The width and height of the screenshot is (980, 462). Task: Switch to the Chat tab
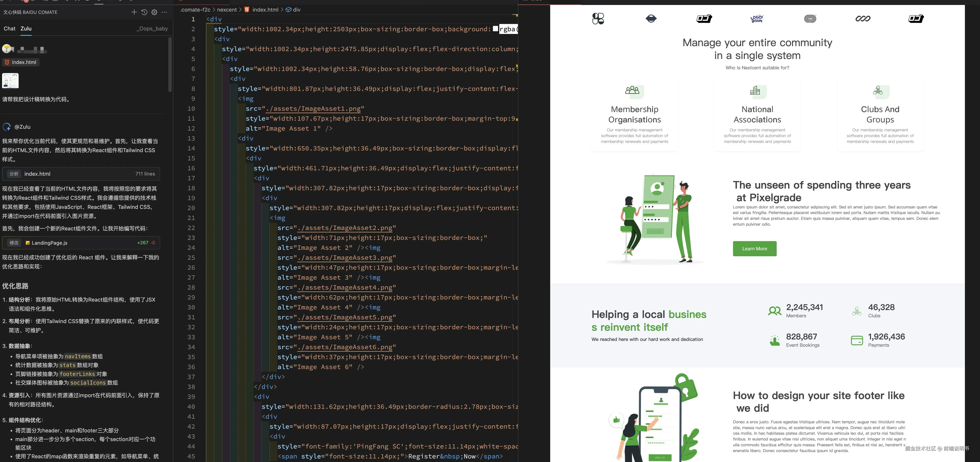click(x=10, y=29)
